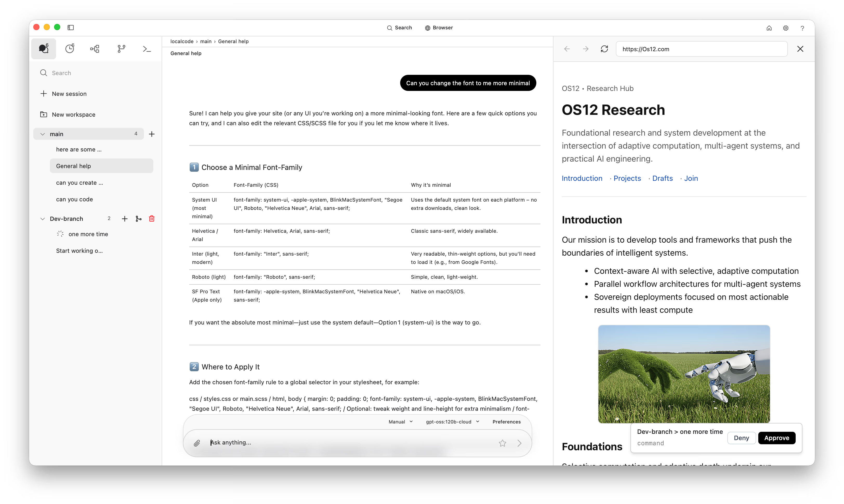Image resolution: width=844 pixels, height=504 pixels.
Task: Open the git branches icon tab
Action: coord(121,49)
